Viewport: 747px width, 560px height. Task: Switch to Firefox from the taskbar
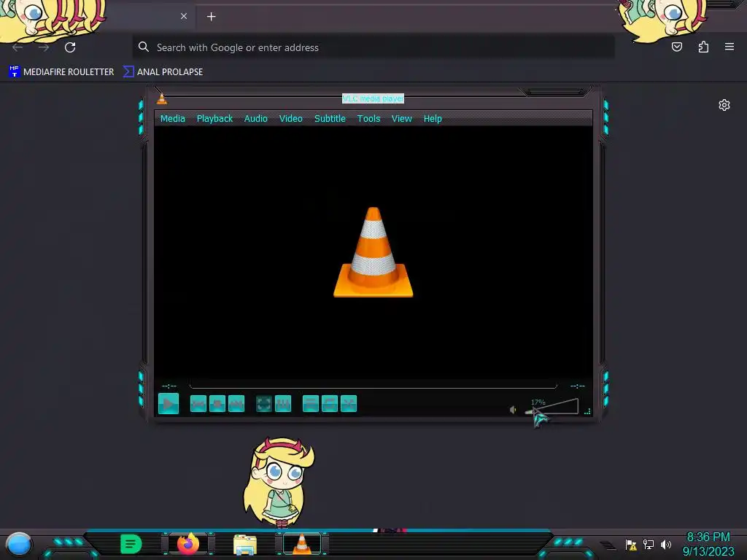(x=188, y=544)
